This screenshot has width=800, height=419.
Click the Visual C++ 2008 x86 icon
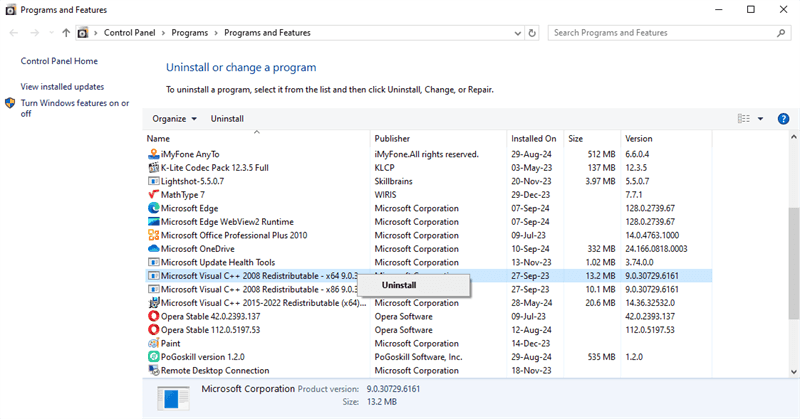pos(153,289)
